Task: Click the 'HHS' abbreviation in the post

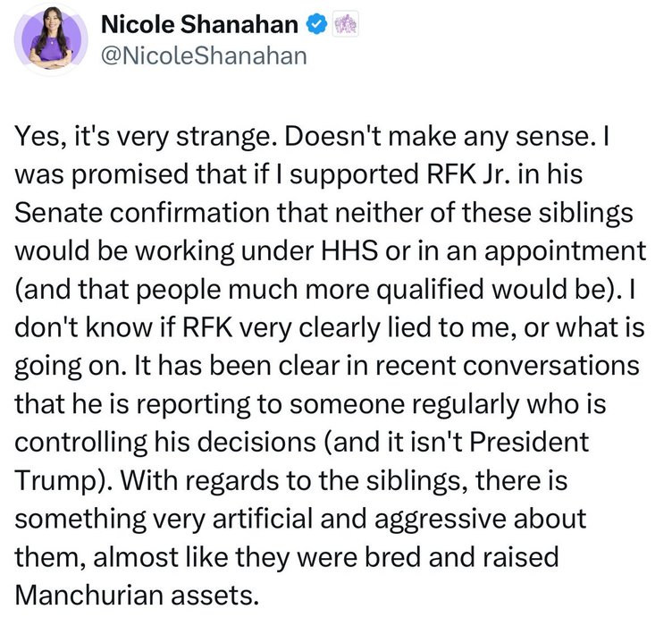Action: (x=349, y=250)
